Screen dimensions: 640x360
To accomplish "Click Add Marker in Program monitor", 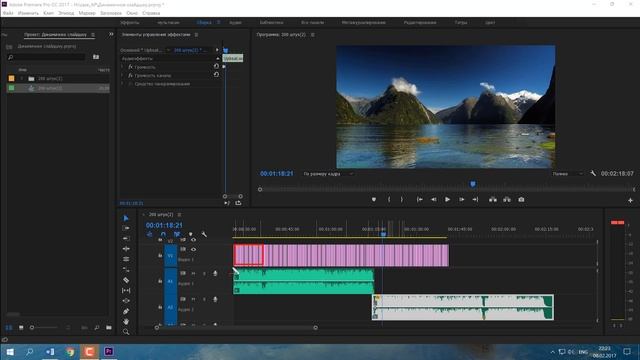I will 373,200.
